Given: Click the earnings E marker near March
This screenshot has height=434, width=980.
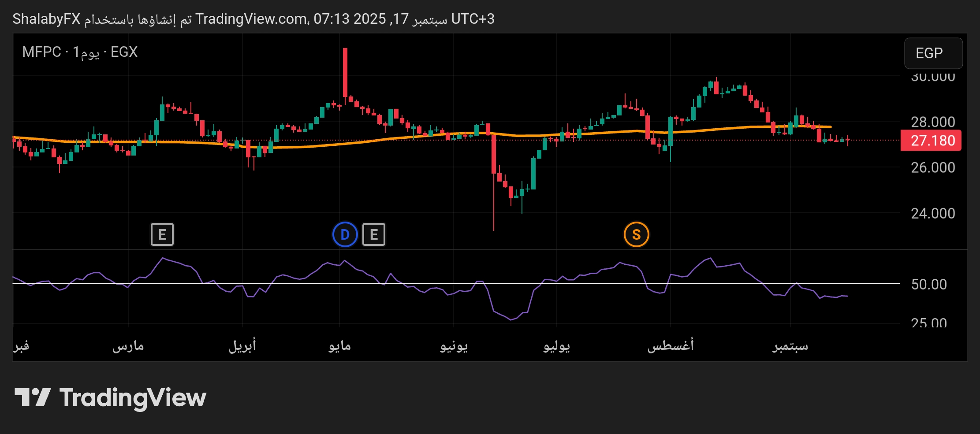Looking at the screenshot, I should click(162, 234).
